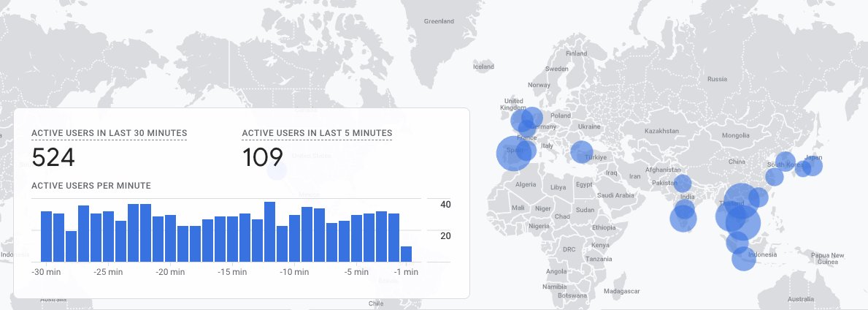
Task: Click the Egypt map label
Action: pos(584,185)
